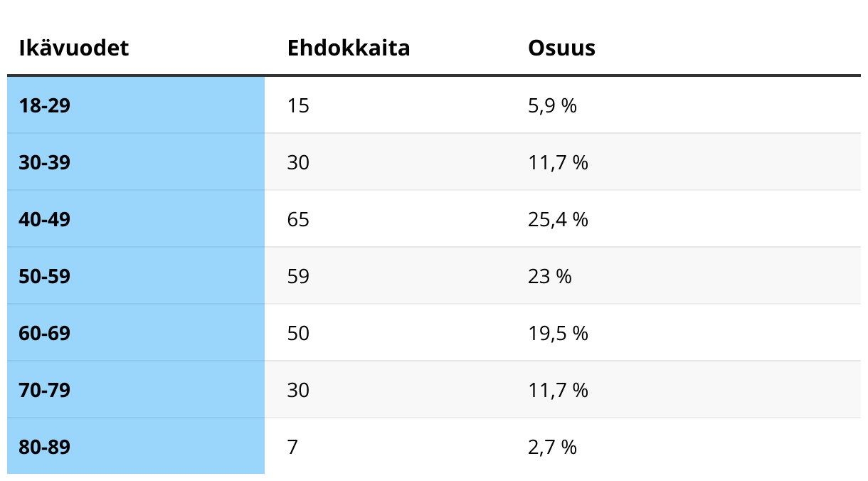Click candidate count 59 for ages 50-59
Viewport: 868px width, 481px height.
click(x=298, y=277)
